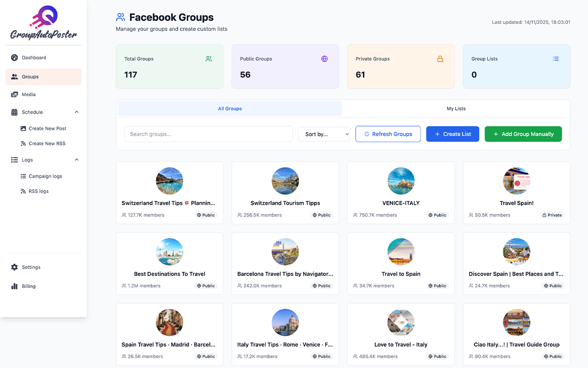
Task: Select the VENICE-ITALY group thumbnail
Action: pyautogui.click(x=401, y=181)
